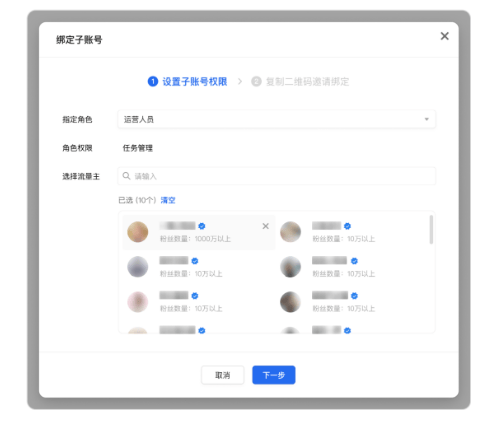This screenshot has height=432, width=499.
Task: Click the 取消 button
Action: pyautogui.click(x=222, y=375)
